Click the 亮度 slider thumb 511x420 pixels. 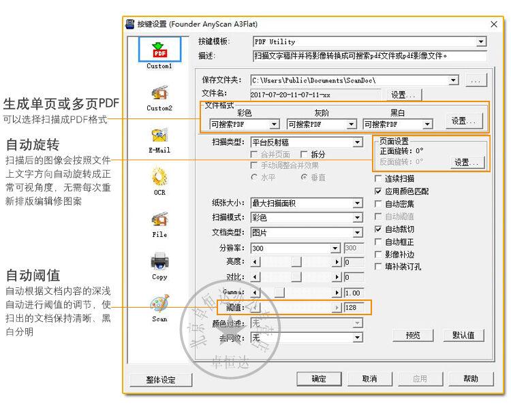(296, 262)
